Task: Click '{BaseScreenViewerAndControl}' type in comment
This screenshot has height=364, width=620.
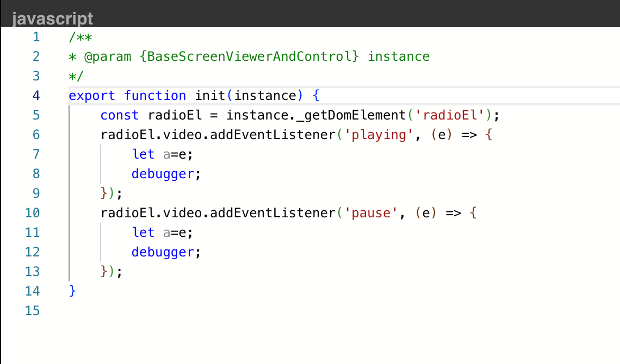Action: [249, 57]
